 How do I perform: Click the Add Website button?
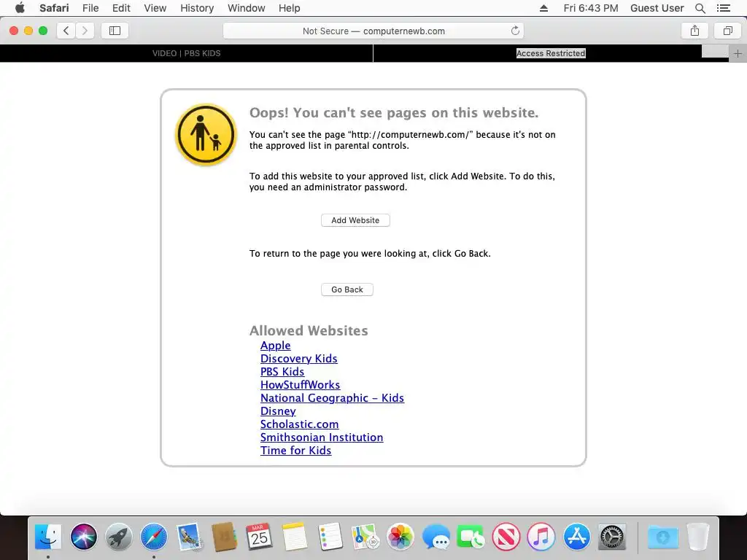(x=355, y=220)
